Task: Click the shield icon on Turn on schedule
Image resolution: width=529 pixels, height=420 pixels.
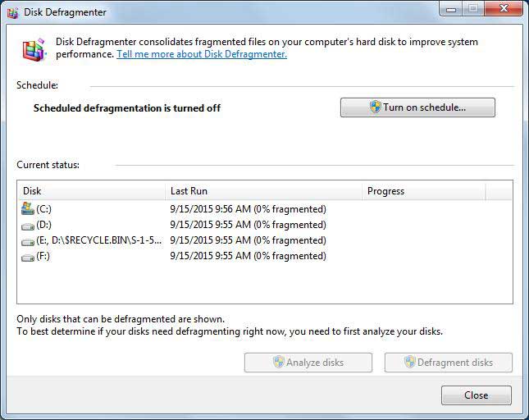Action: pyautogui.click(x=375, y=107)
